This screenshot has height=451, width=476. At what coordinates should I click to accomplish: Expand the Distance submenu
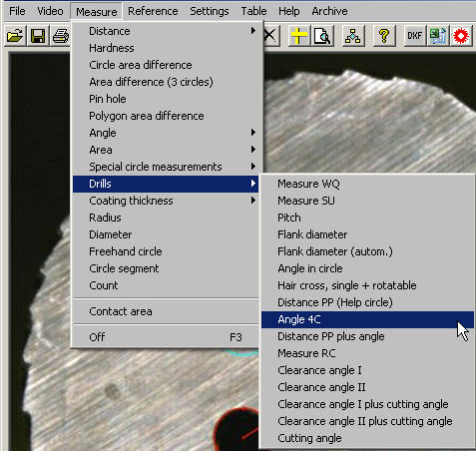166,31
